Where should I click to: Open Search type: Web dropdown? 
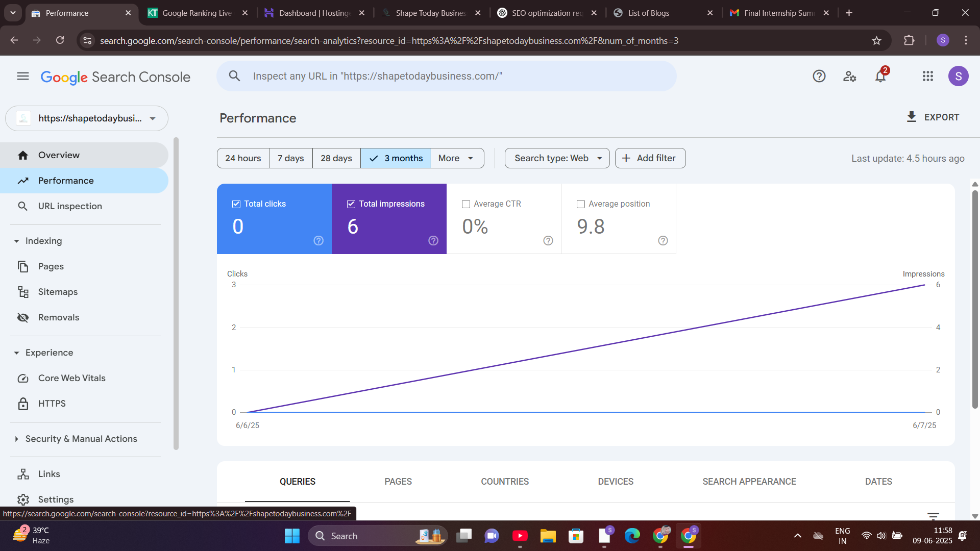click(x=557, y=158)
